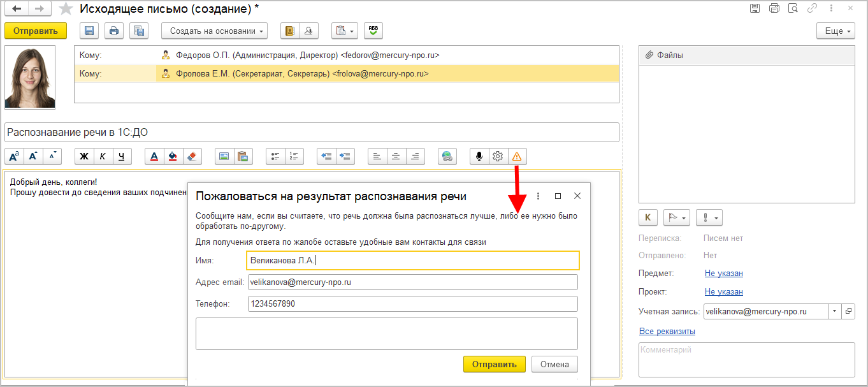The image size is (868, 387).
Task: Choose background fill color bucket
Action: pyautogui.click(x=173, y=156)
